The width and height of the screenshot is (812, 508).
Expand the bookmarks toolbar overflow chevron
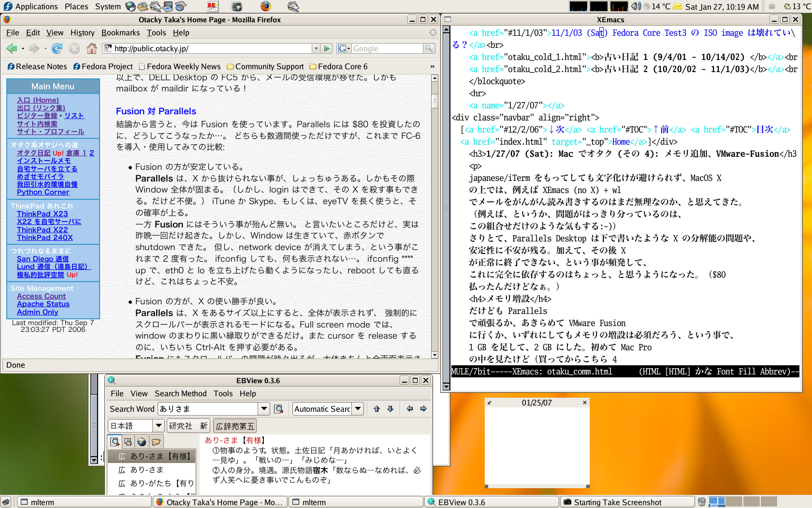(x=433, y=66)
